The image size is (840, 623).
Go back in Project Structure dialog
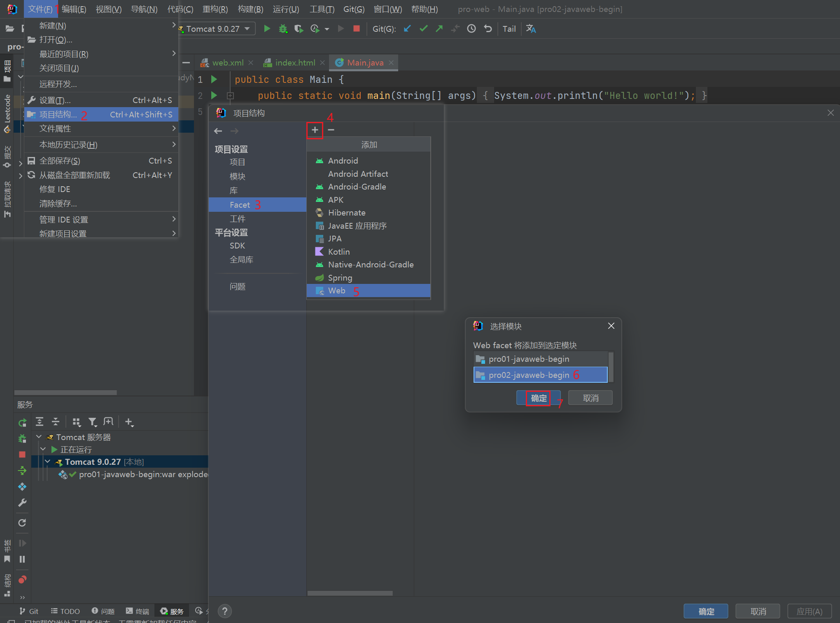218,131
